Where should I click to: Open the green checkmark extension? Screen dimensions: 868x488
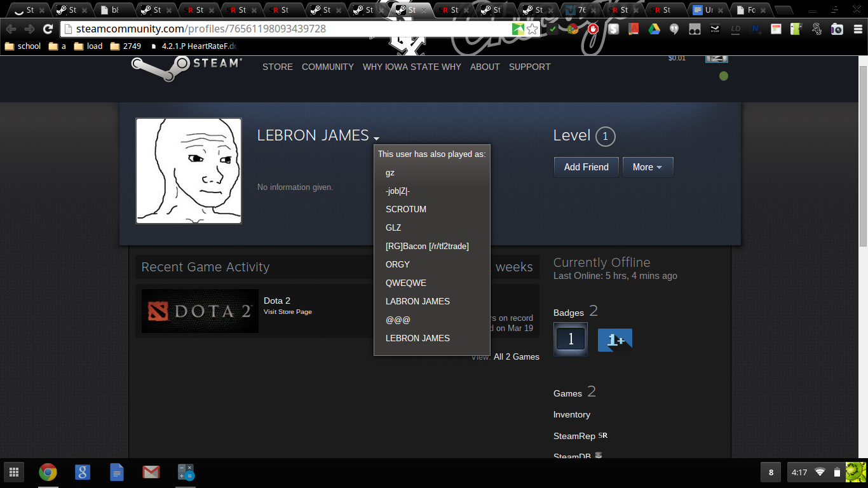tap(553, 29)
